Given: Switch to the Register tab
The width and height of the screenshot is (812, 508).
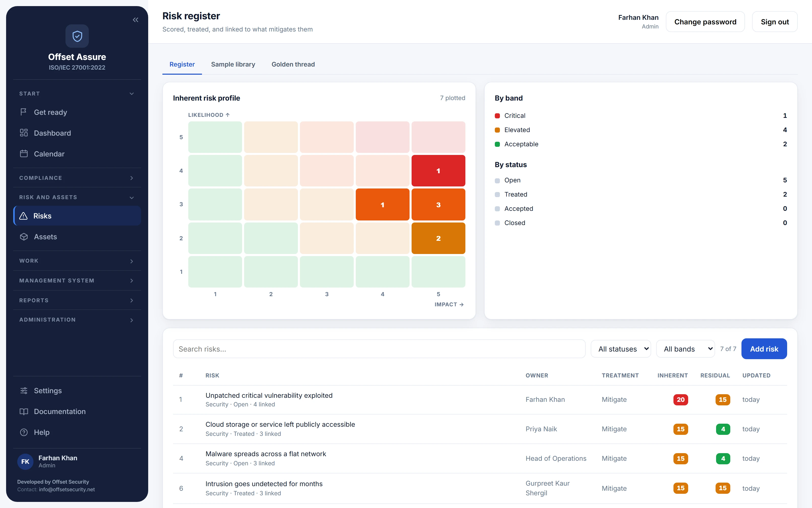Looking at the screenshot, I should [182, 64].
